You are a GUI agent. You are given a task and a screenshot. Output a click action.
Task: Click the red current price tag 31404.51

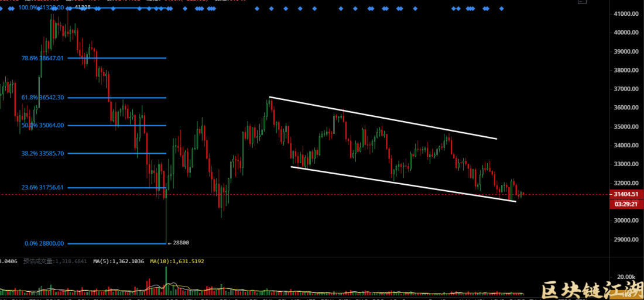click(x=626, y=194)
